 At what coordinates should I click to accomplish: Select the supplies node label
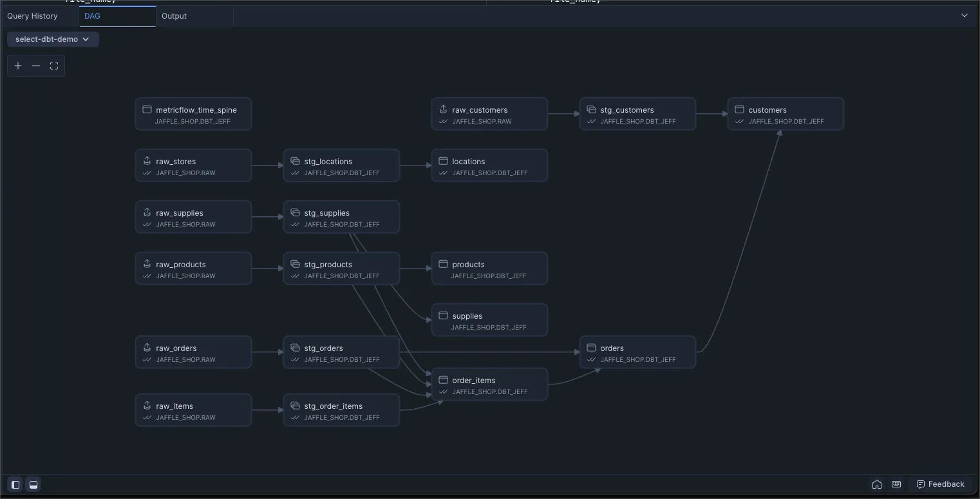(467, 316)
